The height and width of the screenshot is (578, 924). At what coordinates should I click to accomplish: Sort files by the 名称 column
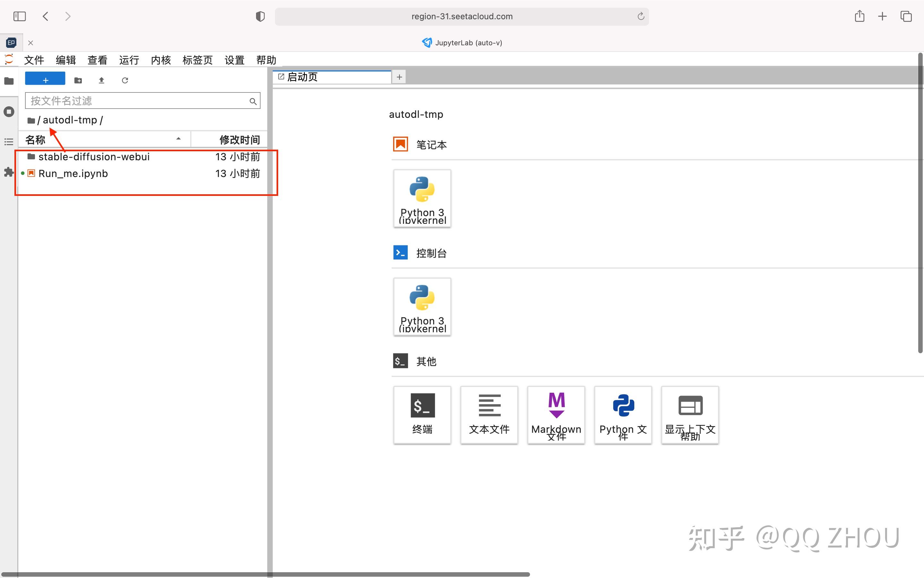pyautogui.click(x=104, y=140)
